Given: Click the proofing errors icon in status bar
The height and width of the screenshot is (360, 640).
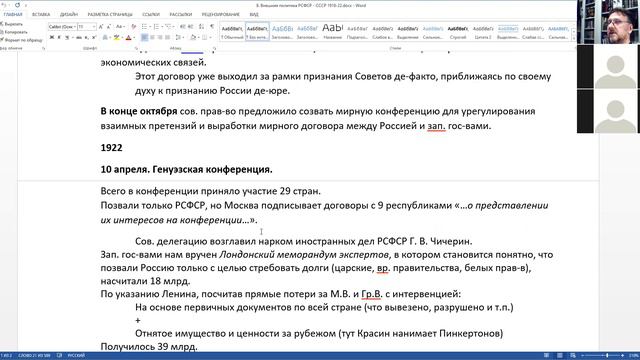Looking at the screenshot, I should pyautogui.click(x=60, y=356).
